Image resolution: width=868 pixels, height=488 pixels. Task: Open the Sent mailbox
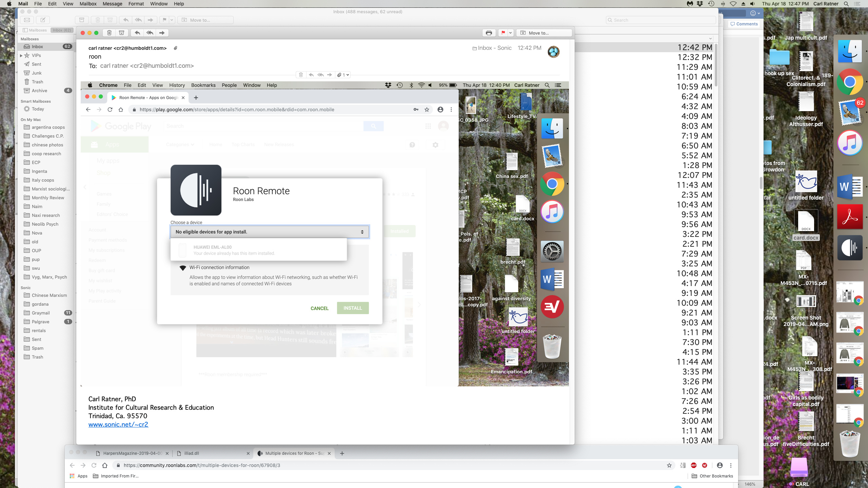click(x=36, y=64)
